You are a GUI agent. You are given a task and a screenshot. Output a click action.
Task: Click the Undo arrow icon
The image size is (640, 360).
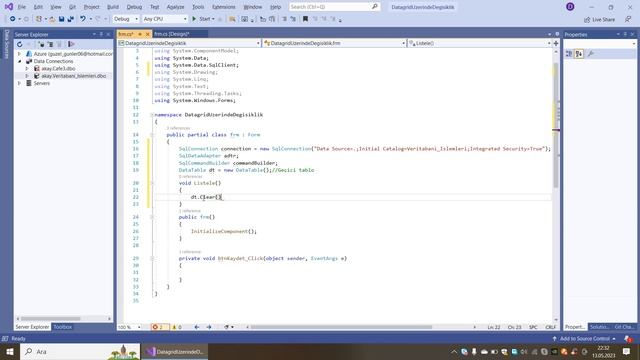tap(83, 19)
